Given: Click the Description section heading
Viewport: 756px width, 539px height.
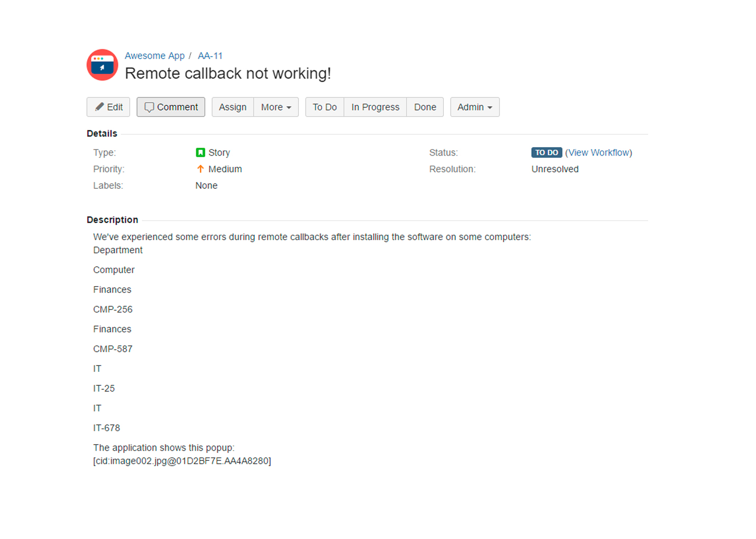Looking at the screenshot, I should (112, 220).
